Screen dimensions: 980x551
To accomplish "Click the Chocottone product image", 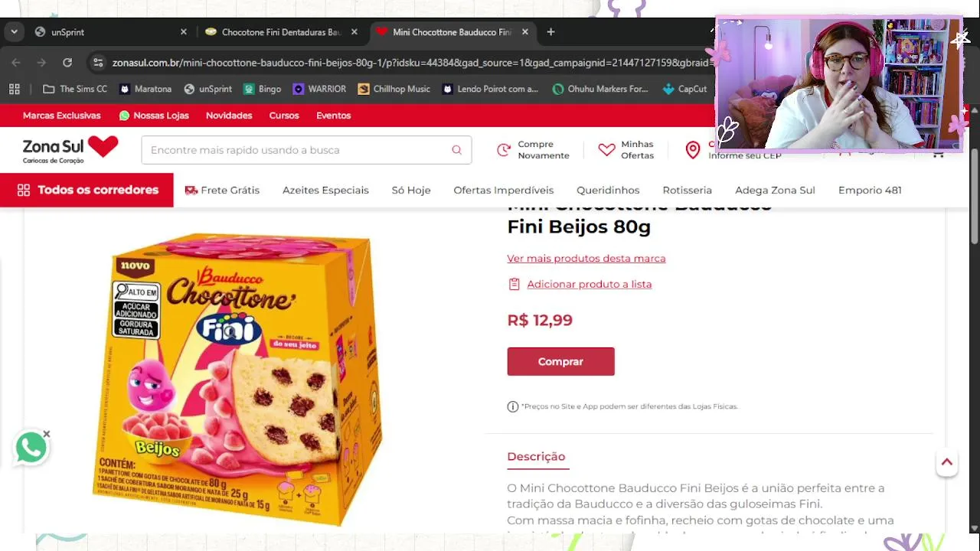I will [237, 379].
